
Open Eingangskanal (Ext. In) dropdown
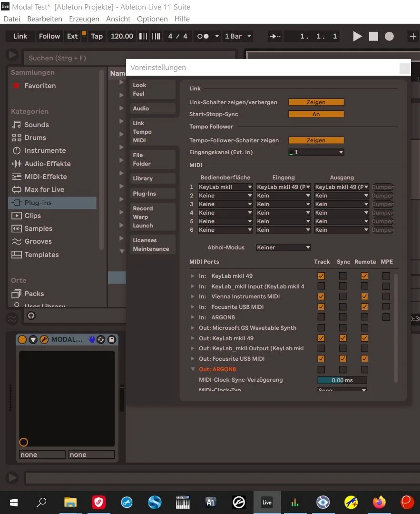pyautogui.click(x=316, y=152)
